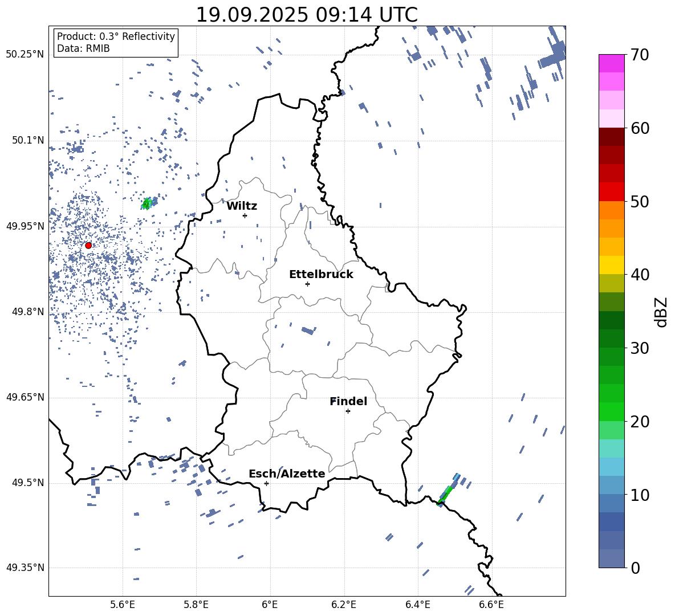Select the bright red swatch above 50 dBZ
This screenshot has width=675, height=616.
pos(611,191)
